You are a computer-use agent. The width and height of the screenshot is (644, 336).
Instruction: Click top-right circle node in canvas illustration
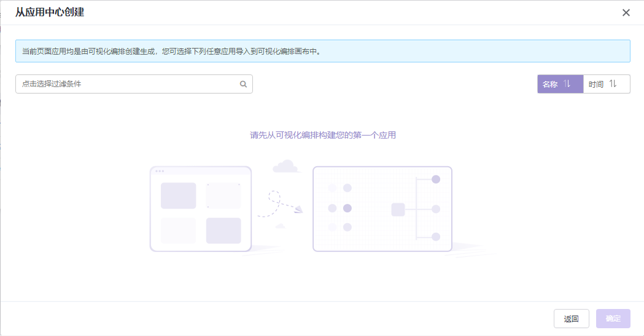pyautogui.click(x=436, y=180)
